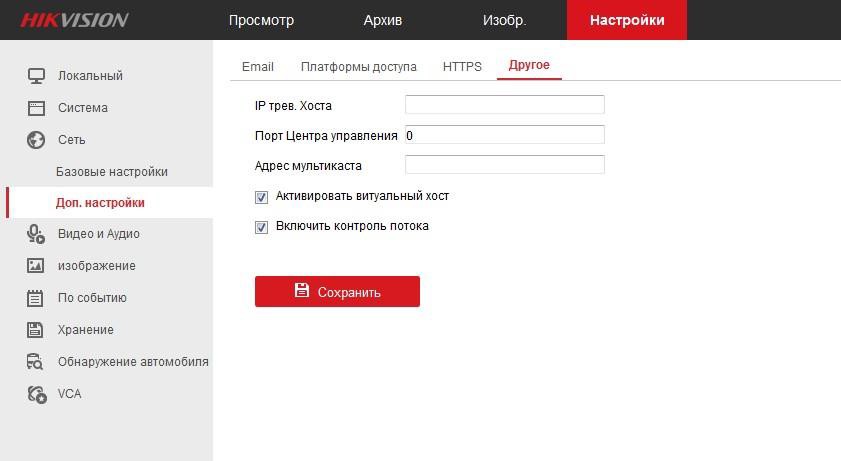The height and width of the screenshot is (461, 841).
Task: Click the IP трев. Хоста label
Action: [x=293, y=106]
